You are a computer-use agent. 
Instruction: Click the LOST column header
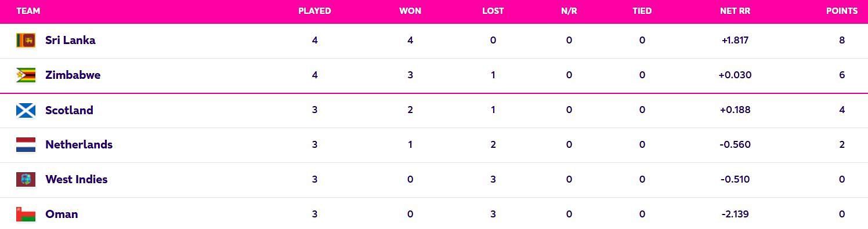493,11
